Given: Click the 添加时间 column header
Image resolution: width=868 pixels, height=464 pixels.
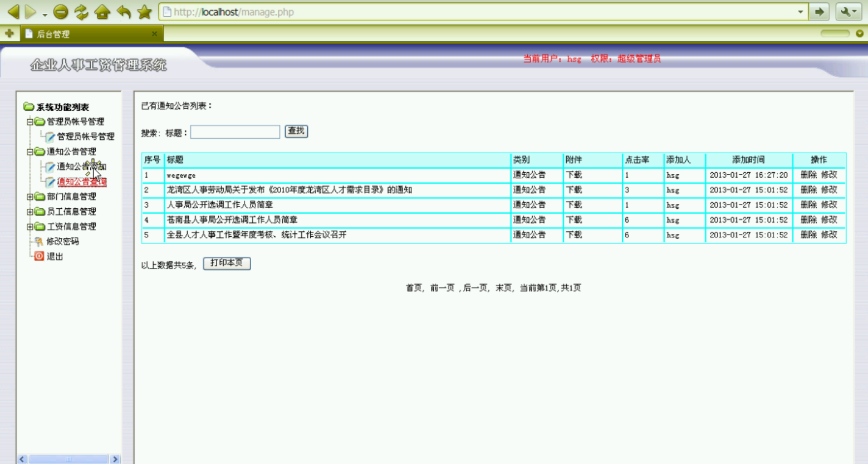Looking at the screenshot, I should [x=748, y=160].
